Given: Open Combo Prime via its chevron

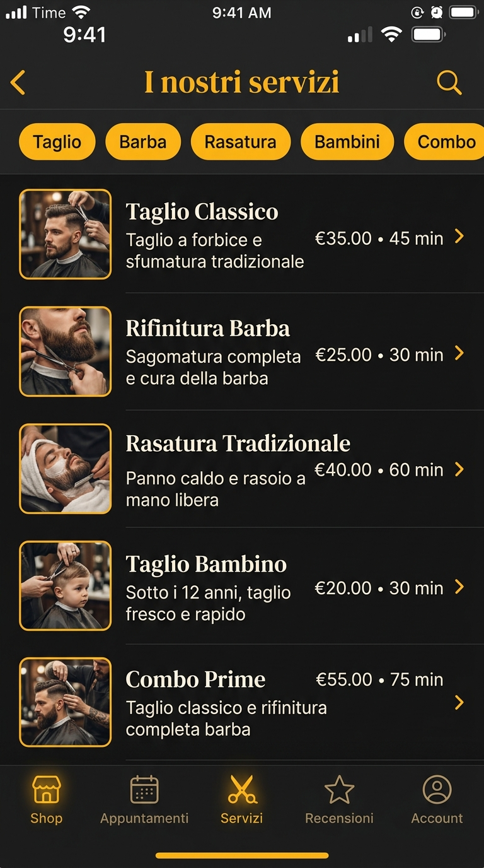Looking at the screenshot, I should point(459,702).
